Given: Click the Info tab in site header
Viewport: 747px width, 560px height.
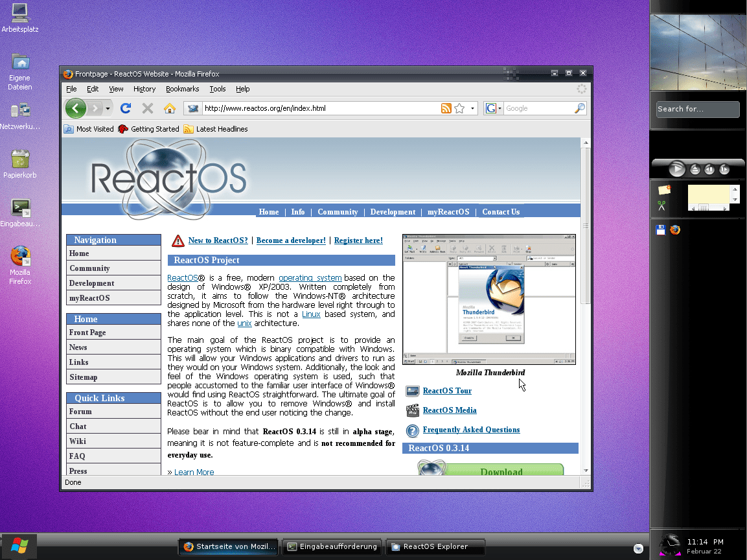Looking at the screenshot, I should 298,211.
